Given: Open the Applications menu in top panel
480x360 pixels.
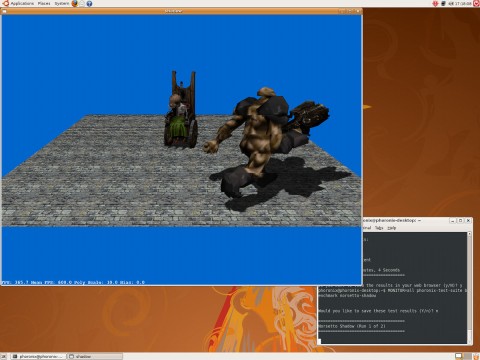Looking at the screenshot, I should click(22, 3).
